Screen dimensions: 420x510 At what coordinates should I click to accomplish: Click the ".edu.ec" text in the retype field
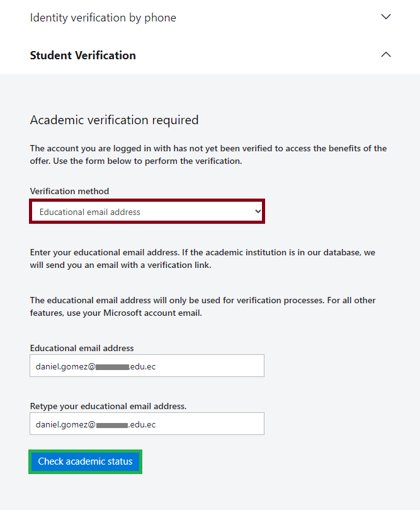click(142, 424)
